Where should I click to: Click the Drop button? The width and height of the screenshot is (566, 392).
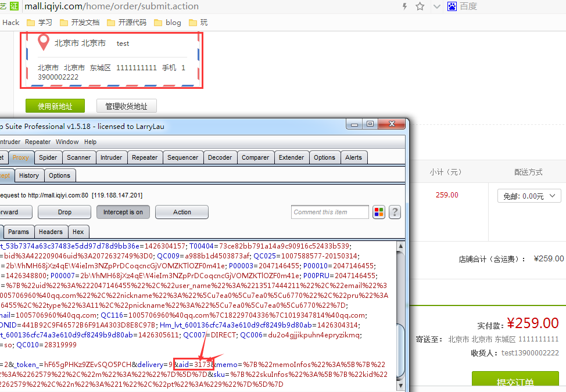[65, 212]
